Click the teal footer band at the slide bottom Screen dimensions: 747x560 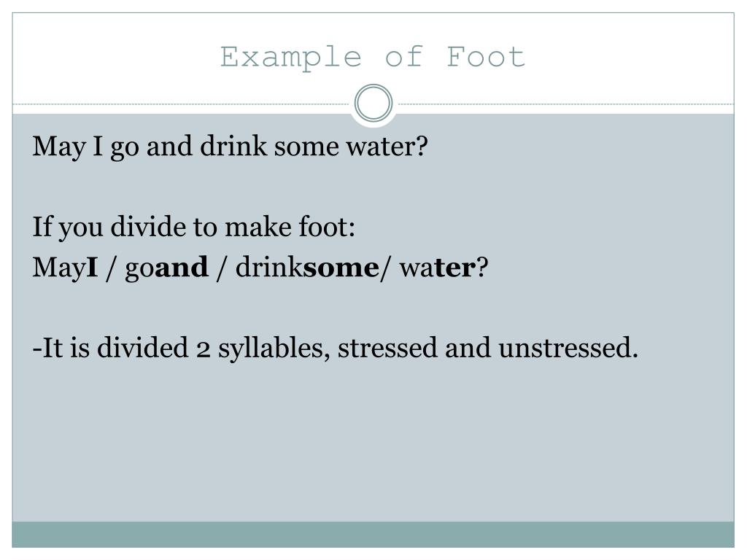point(373,534)
